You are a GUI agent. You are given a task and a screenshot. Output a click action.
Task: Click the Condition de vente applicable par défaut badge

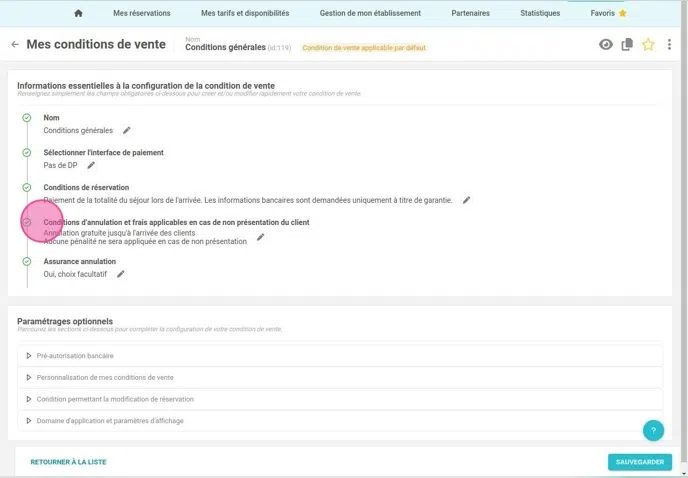364,48
